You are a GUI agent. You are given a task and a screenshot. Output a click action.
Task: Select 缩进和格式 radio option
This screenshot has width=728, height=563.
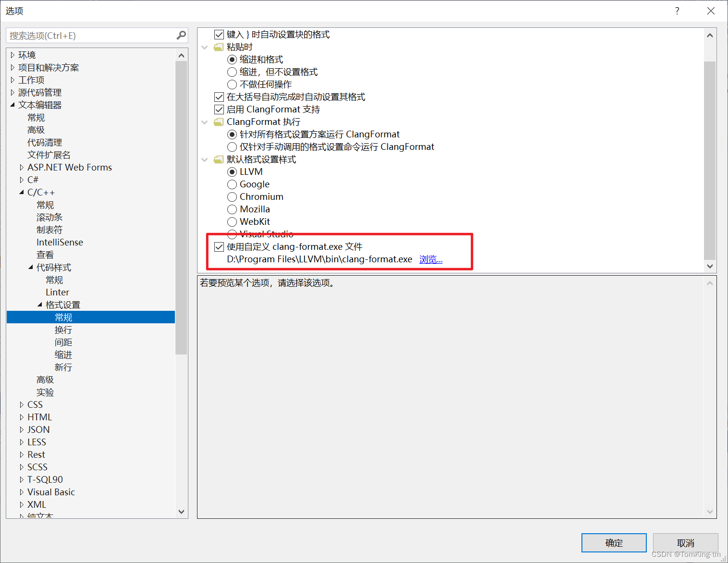232,59
